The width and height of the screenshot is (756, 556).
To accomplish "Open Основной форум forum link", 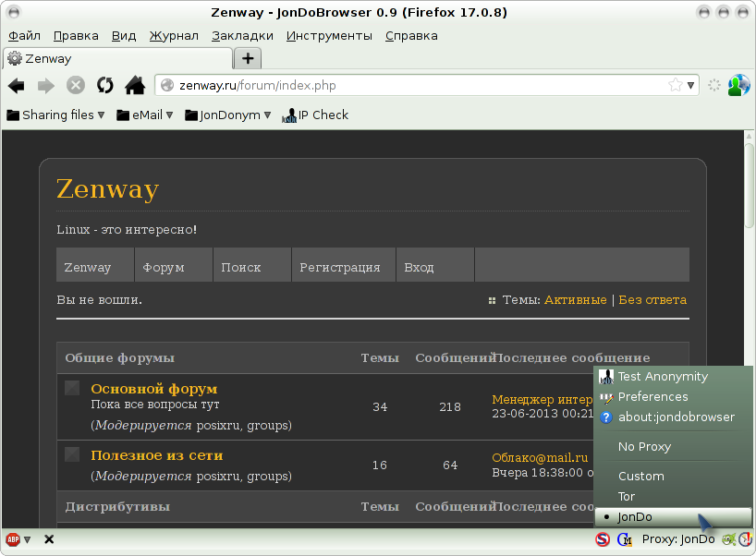I will [153, 389].
